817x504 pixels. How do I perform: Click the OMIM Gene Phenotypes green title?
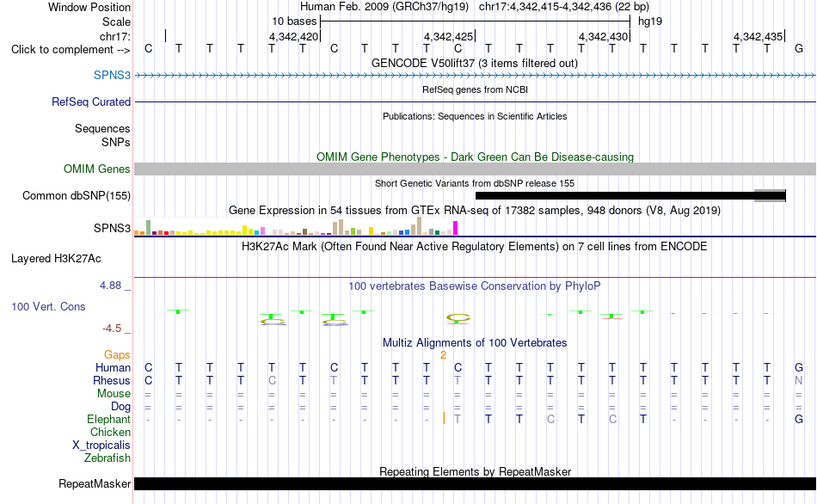(x=475, y=157)
